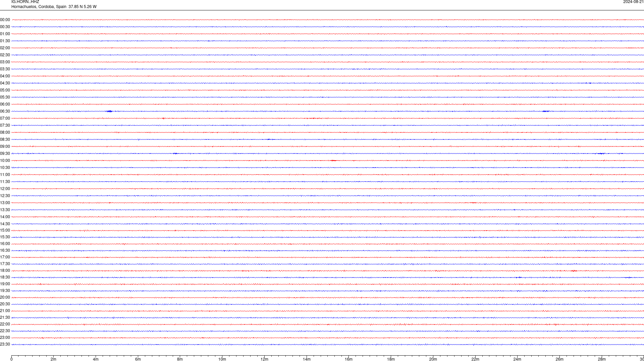Click the 20m tick label on the time axis
The height and width of the screenshot is (362, 644).
click(433, 359)
